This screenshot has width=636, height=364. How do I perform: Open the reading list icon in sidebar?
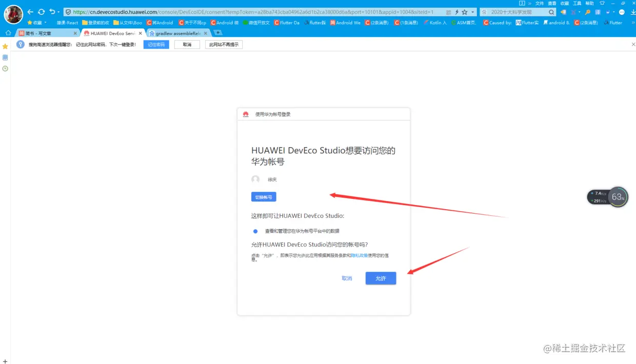point(5,57)
